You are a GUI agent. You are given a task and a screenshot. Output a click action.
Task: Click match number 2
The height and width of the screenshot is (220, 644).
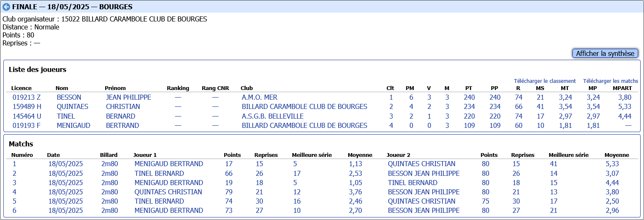(14, 173)
